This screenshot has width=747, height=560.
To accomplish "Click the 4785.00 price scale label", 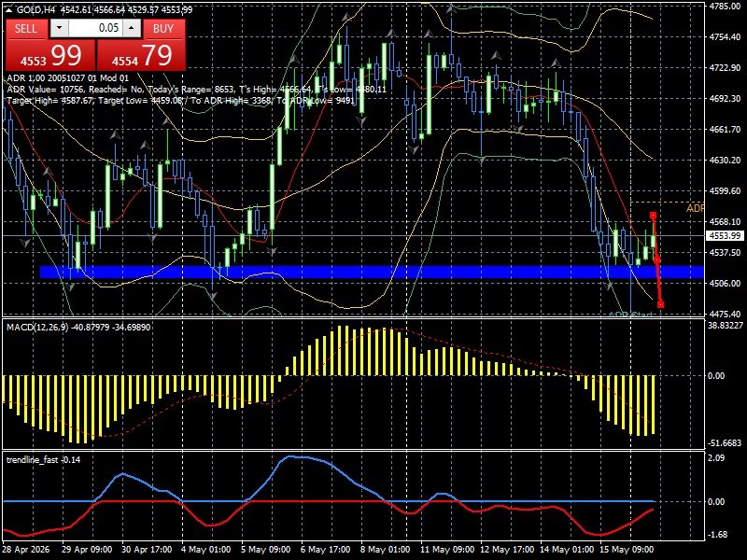I will [725, 7].
